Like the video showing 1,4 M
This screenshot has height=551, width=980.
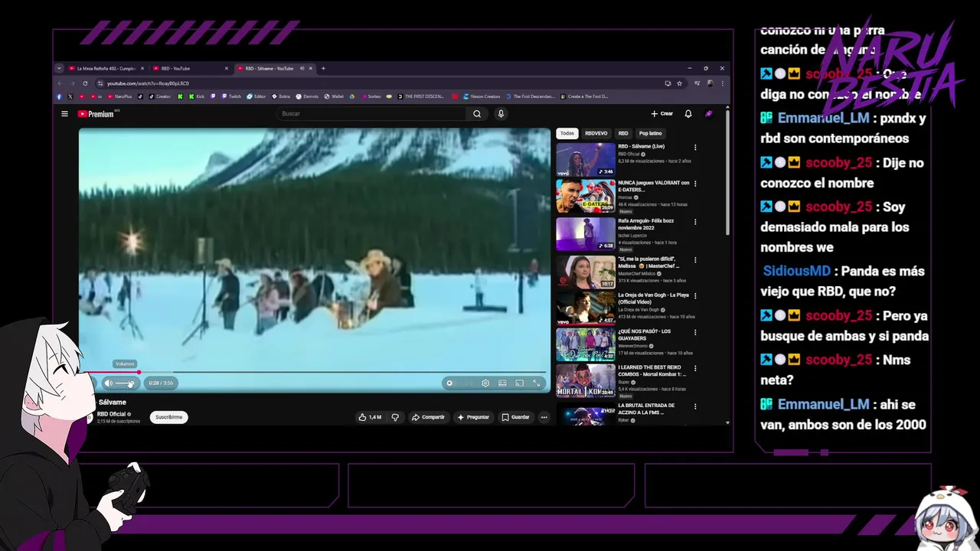370,417
